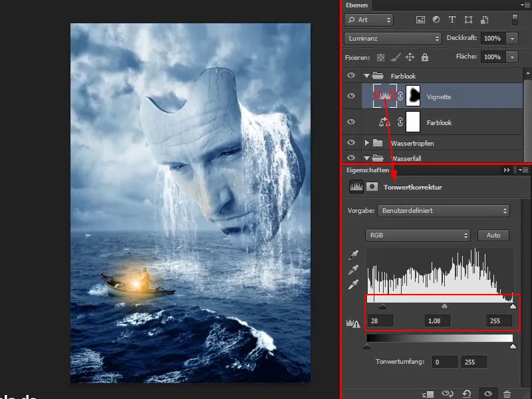Filter layers by type (T) icon
Screen dimensions: 532x399
coord(452,20)
